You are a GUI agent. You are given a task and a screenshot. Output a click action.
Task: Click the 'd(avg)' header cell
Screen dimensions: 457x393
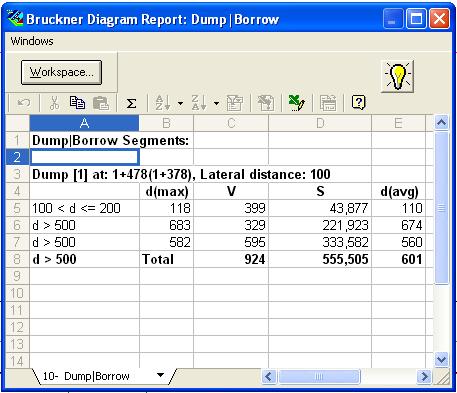pyautogui.click(x=399, y=191)
